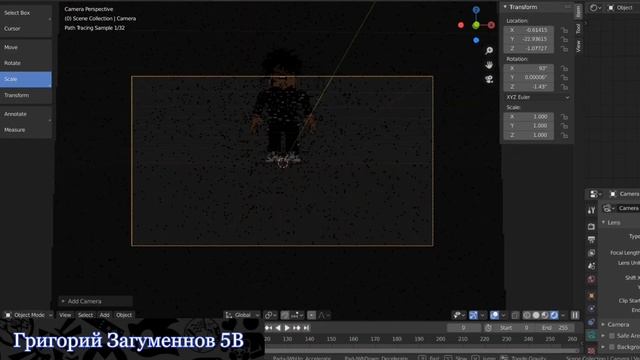Edit the Rotation Z value field
Image resolution: width=640 pixels, height=360 pixels.
(x=529, y=87)
